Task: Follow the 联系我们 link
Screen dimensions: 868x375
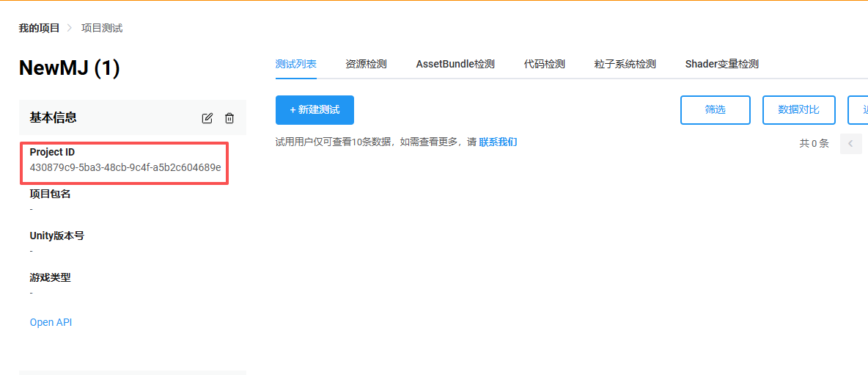Action: (x=498, y=142)
